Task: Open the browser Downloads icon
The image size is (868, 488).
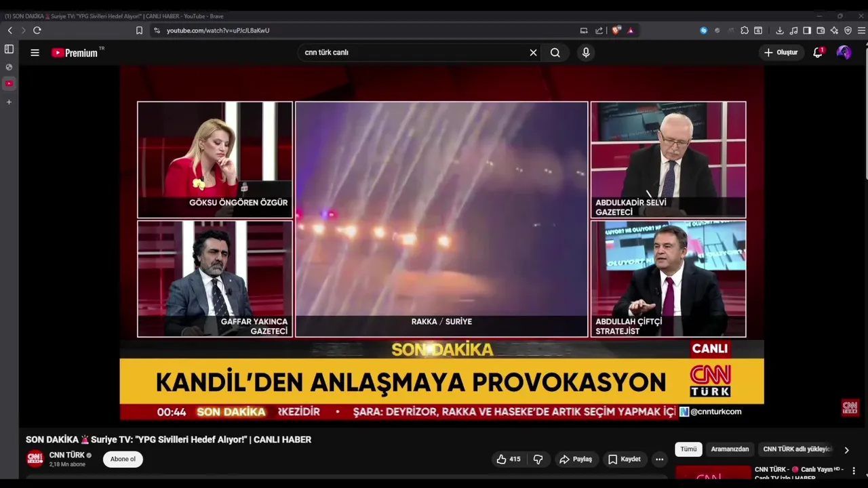Action: (x=780, y=30)
